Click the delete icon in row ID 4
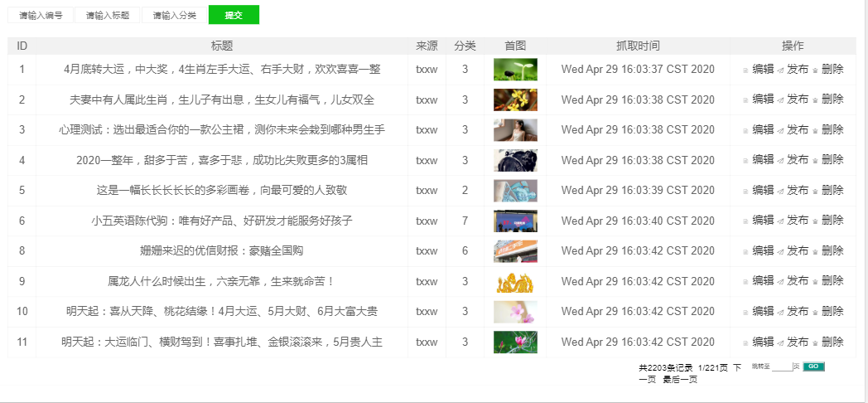Viewport: 868px width, 403px height. coord(815,161)
